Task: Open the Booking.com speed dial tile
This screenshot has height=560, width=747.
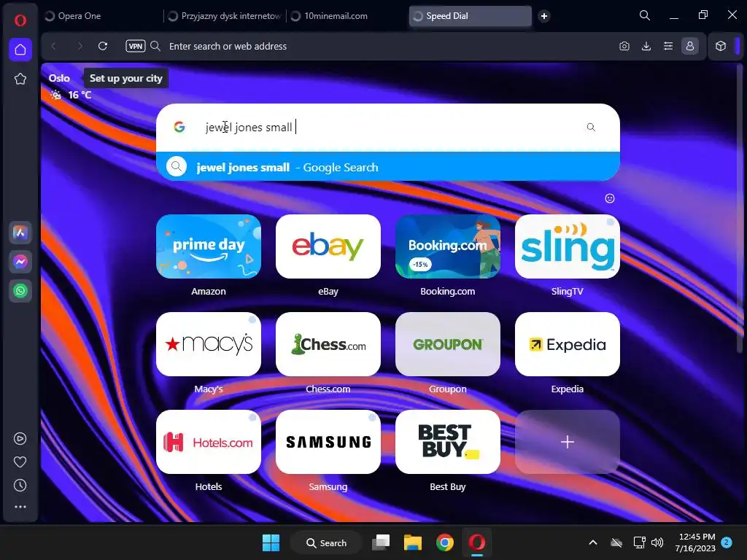Action: [448, 246]
